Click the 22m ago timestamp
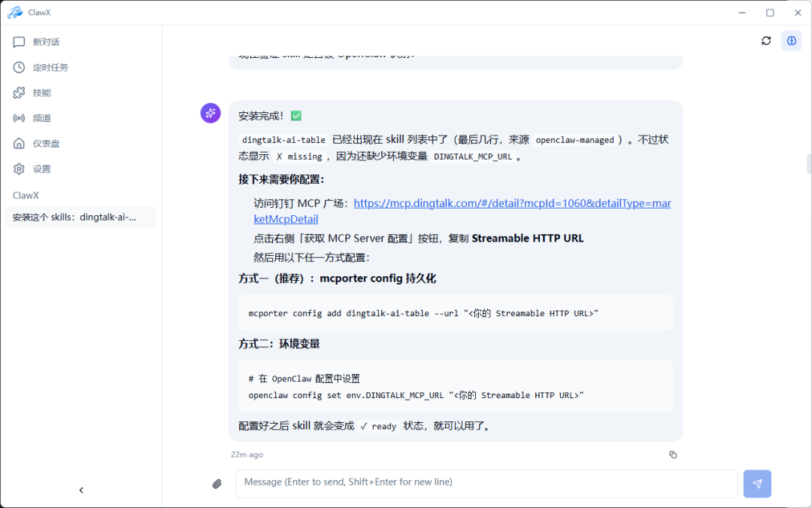The width and height of the screenshot is (812, 508). tap(247, 455)
